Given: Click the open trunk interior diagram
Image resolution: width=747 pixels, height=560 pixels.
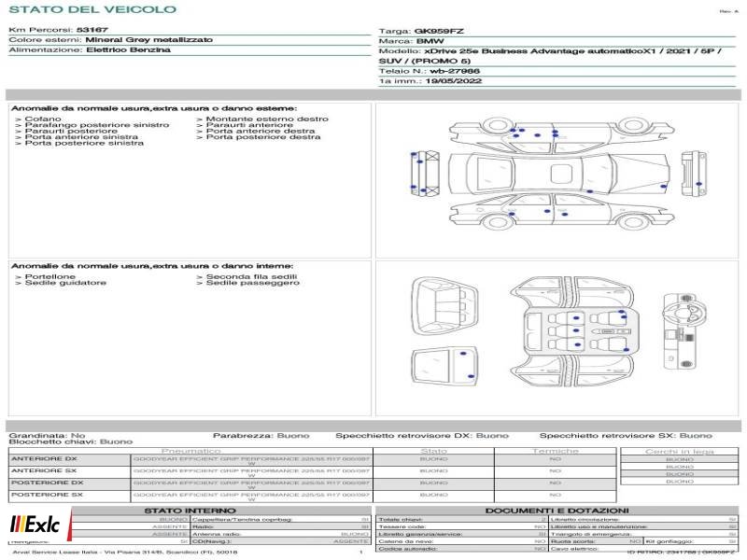Looking at the screenshot, I should 444,305.
